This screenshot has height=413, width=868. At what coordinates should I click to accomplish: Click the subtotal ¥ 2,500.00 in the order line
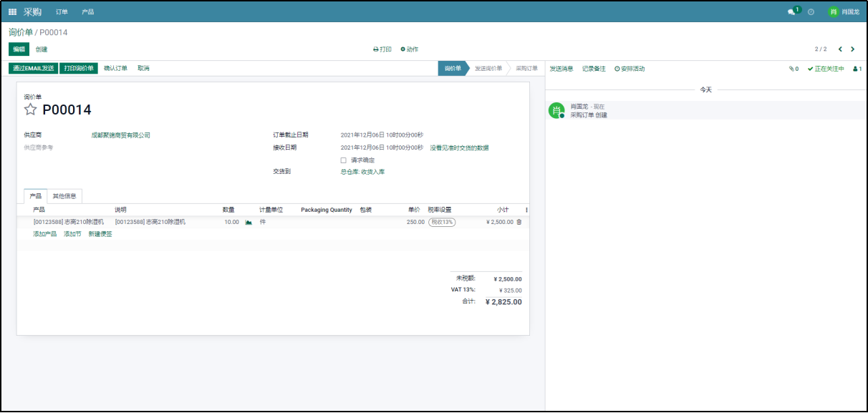[x=499, y=222]
